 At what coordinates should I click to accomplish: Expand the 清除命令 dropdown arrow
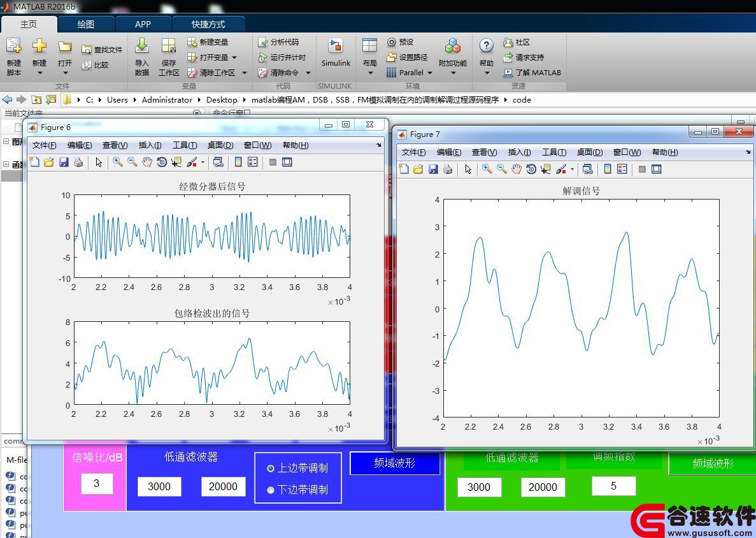(308, 73)
